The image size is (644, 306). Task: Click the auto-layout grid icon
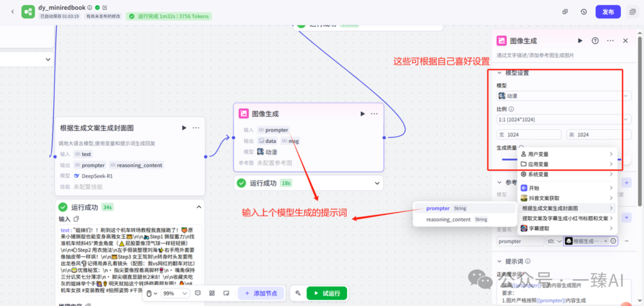(x=212, y=293)
